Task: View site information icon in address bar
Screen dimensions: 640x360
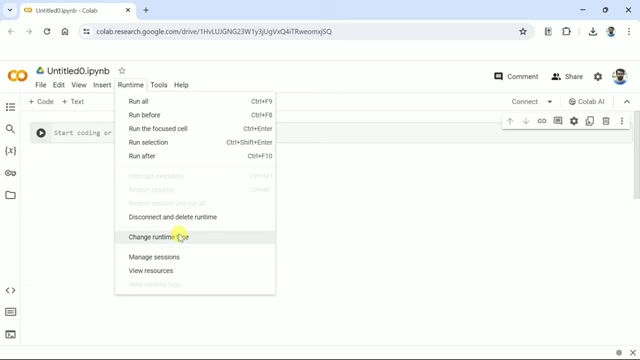Action: click(86, 31)
